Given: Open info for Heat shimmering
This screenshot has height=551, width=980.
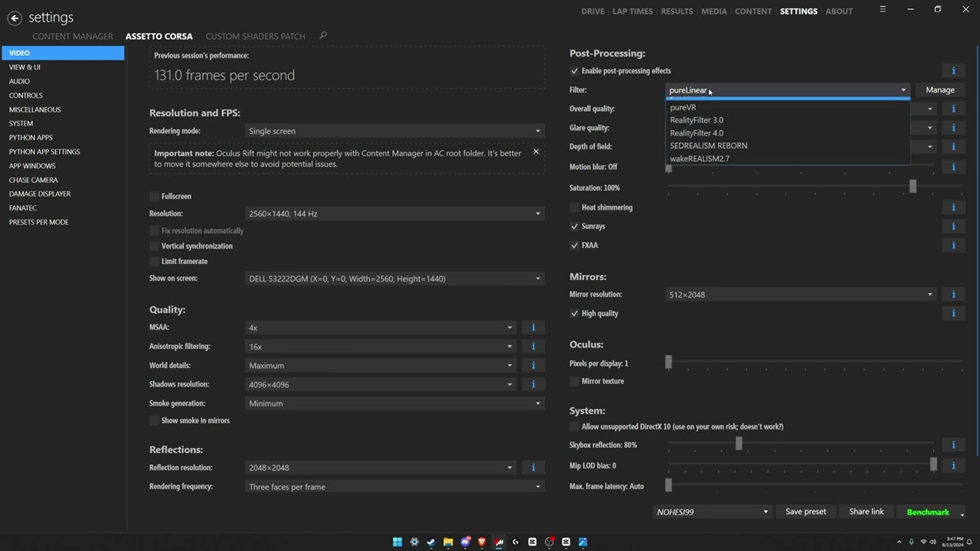Looking at the screenshot, I should coord(953,207).
